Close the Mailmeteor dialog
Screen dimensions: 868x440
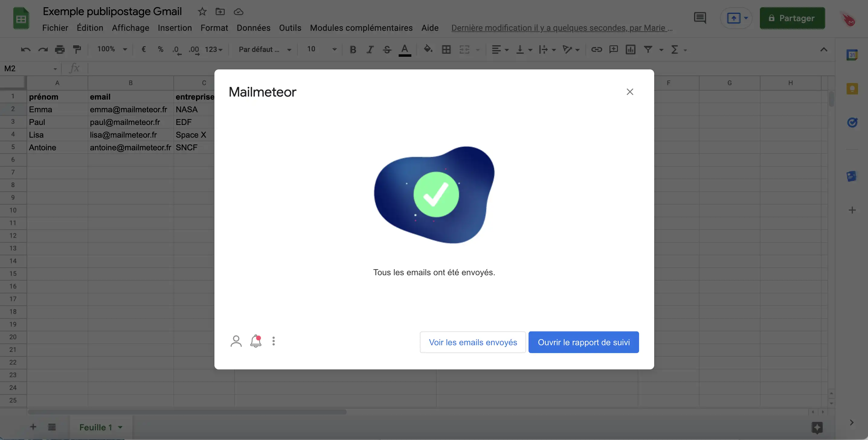[x=630, y=92]
